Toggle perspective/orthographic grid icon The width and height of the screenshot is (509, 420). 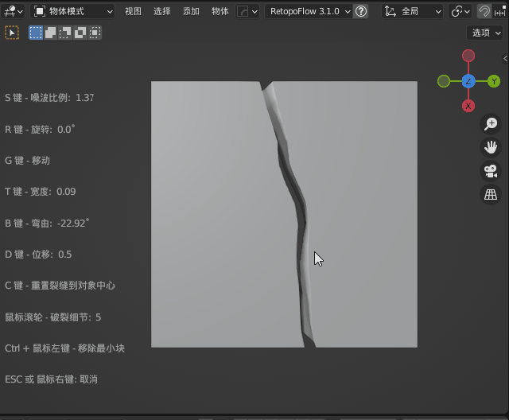pos(491,194)
